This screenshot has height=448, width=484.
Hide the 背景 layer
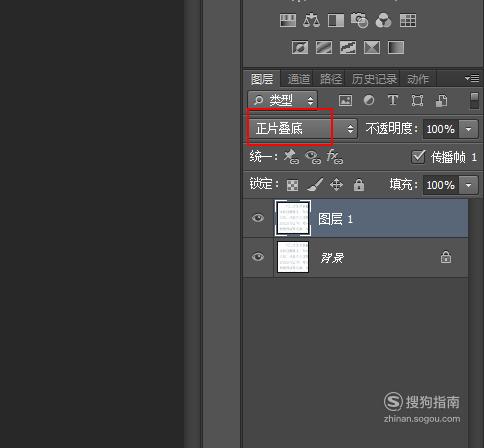tap(258, 257)
